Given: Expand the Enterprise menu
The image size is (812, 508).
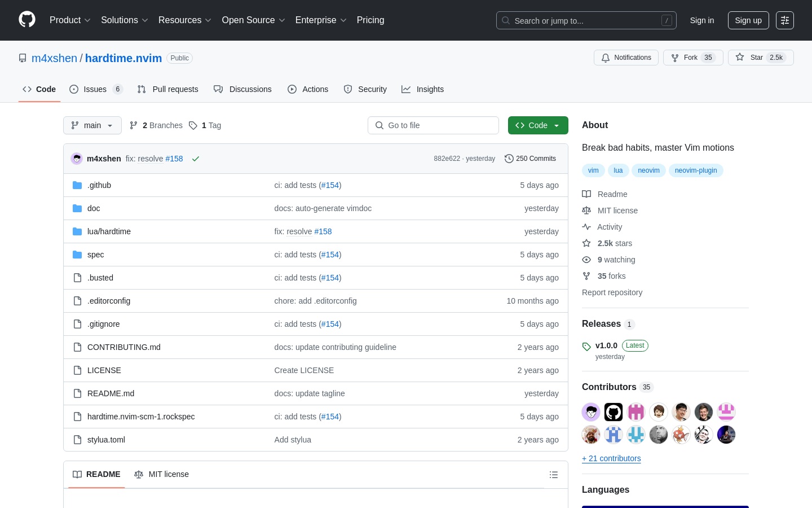Looking at the screenshot, I should (320, 20).
